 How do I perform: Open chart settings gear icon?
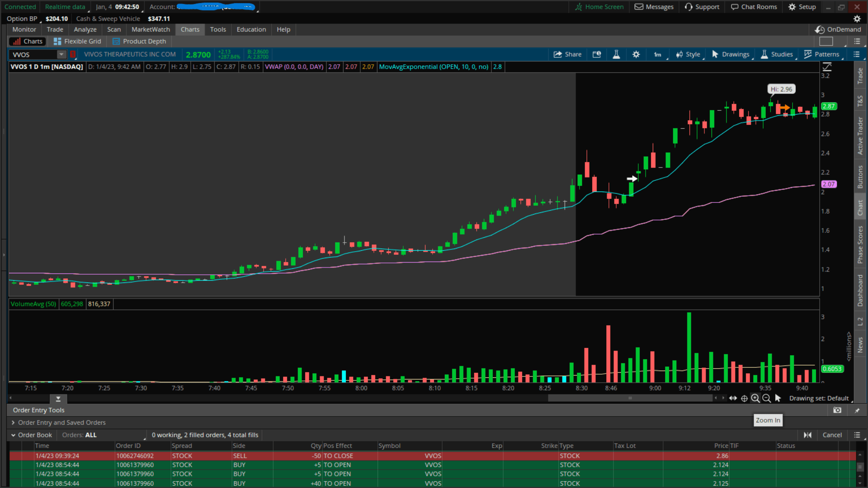(636, 54)
